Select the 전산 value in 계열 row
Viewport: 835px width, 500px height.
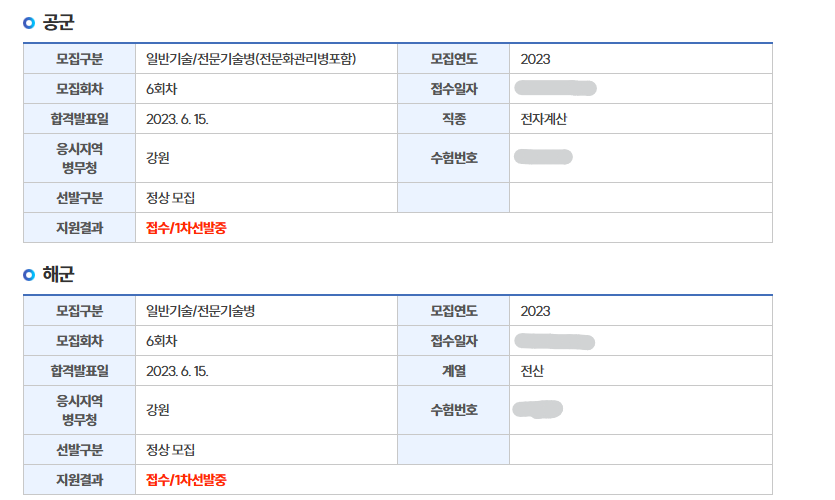point(532,371)
